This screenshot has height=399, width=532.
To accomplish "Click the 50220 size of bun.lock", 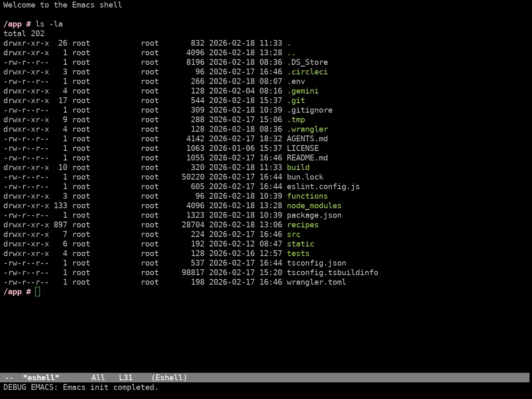I will click(193, 177).
